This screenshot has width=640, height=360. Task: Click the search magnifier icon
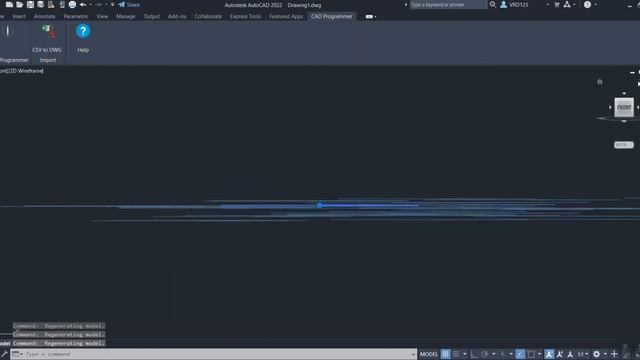click(x=493, y=4)
